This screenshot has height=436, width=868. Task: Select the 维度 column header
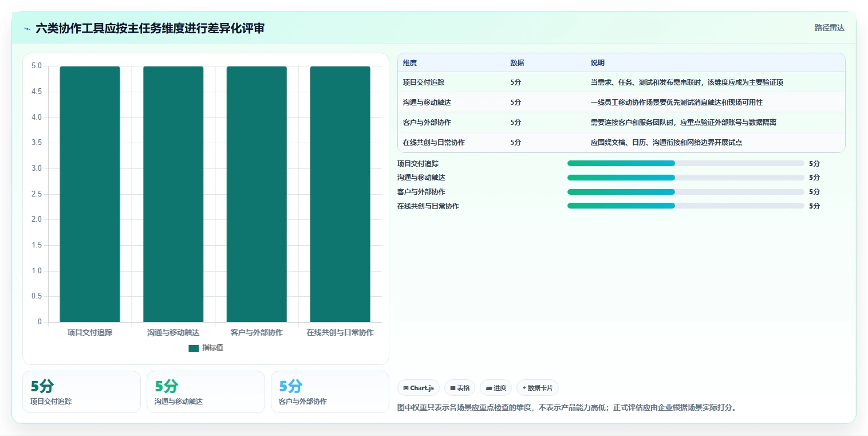click(x=410, y=63)
